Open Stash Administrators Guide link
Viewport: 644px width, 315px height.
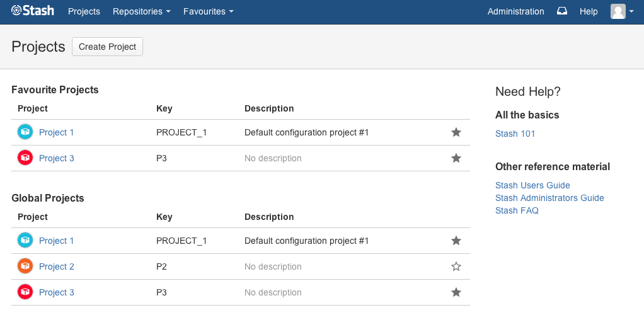click(549, 198)
